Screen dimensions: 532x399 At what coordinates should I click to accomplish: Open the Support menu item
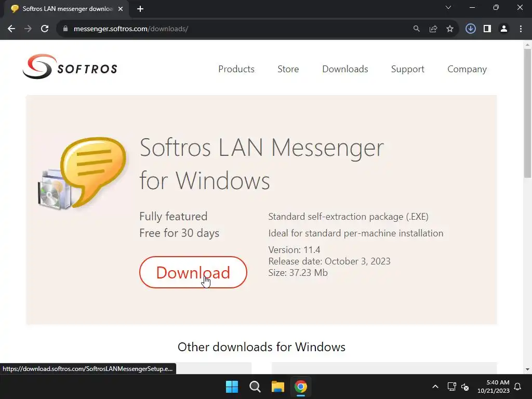click(407, 69)
